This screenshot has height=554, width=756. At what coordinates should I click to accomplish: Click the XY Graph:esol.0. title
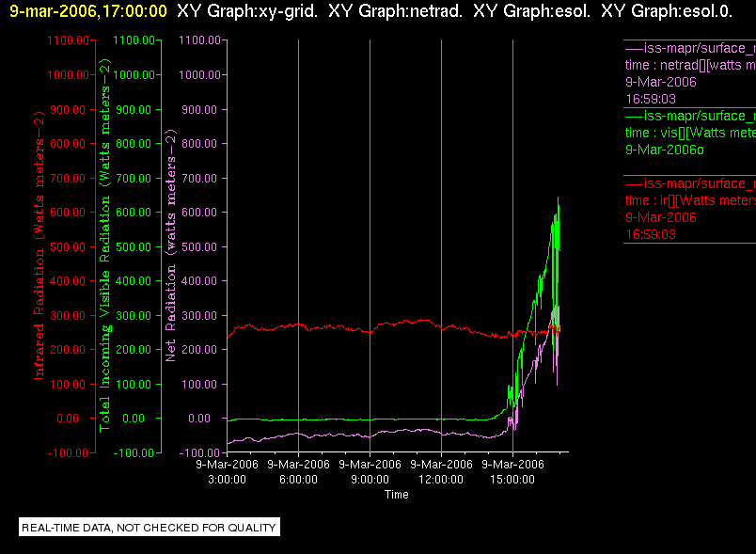click(667, 10)
